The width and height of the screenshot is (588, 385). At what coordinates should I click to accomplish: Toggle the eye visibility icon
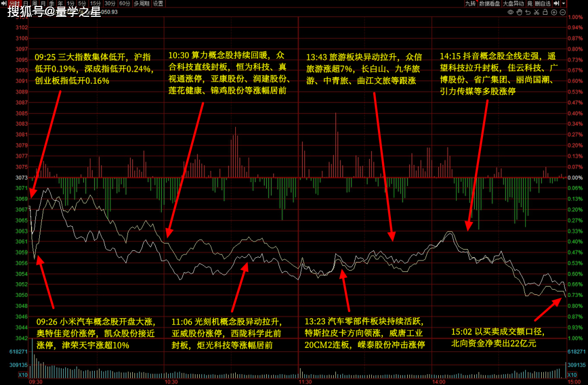click(x=510, y=13)
